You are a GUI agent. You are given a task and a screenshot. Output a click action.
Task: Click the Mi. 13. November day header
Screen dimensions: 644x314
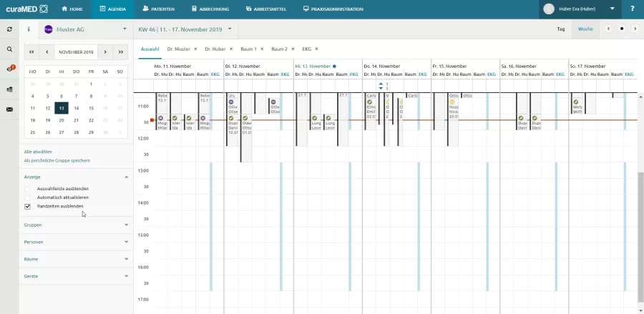[x=313, y=66]
